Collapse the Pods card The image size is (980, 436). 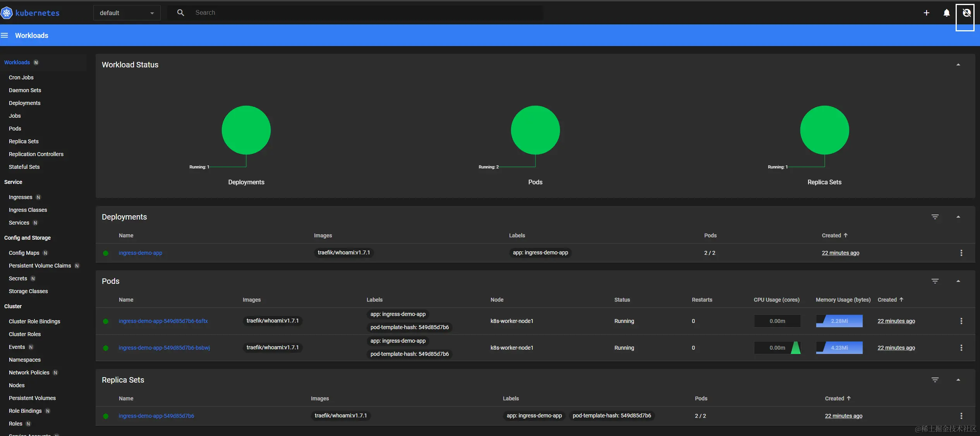click(958, 281)
